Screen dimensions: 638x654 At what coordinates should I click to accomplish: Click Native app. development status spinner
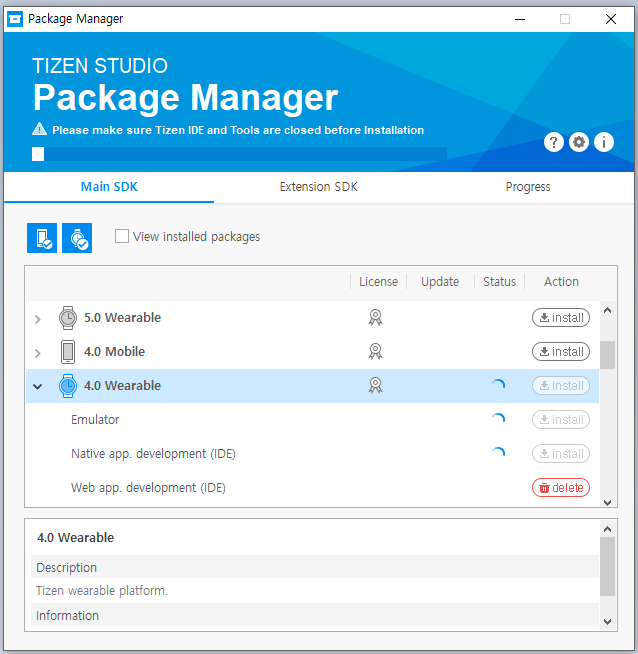(498, 453)
